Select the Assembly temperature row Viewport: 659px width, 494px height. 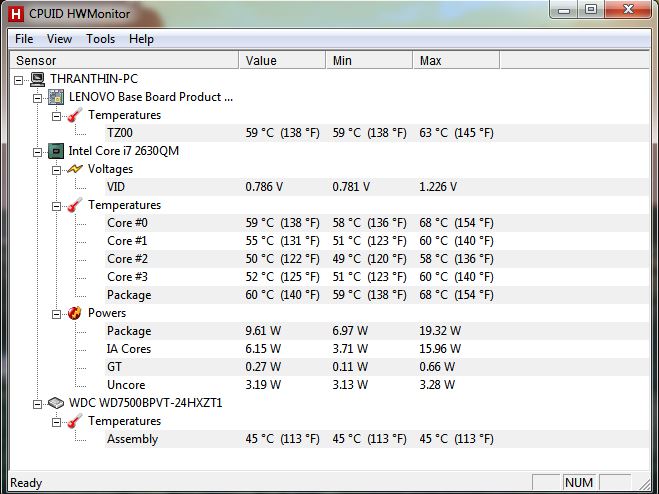(376, 439)
